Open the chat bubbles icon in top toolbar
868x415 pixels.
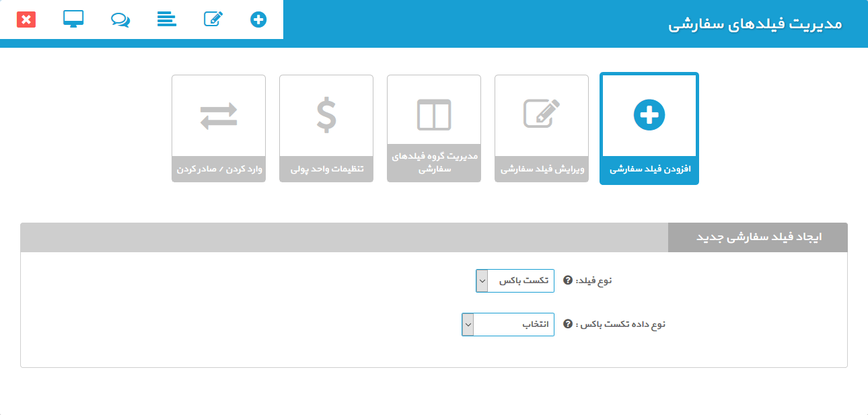[120, 20]
